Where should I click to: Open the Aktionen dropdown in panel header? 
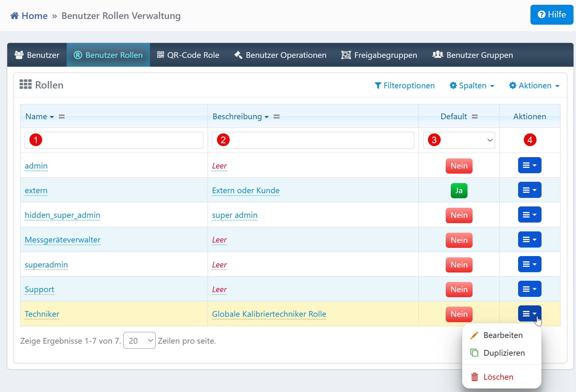click(534, 86)
